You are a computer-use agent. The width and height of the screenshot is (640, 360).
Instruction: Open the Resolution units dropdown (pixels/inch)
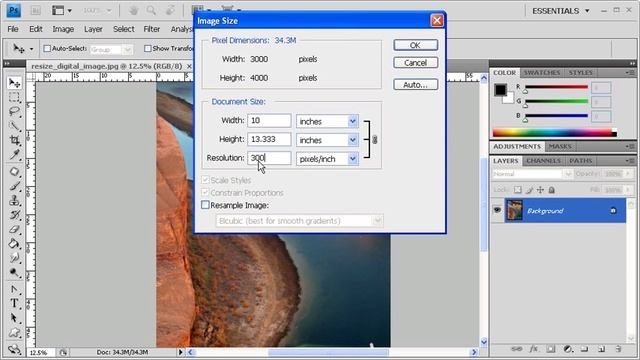[x=327, y=159]
